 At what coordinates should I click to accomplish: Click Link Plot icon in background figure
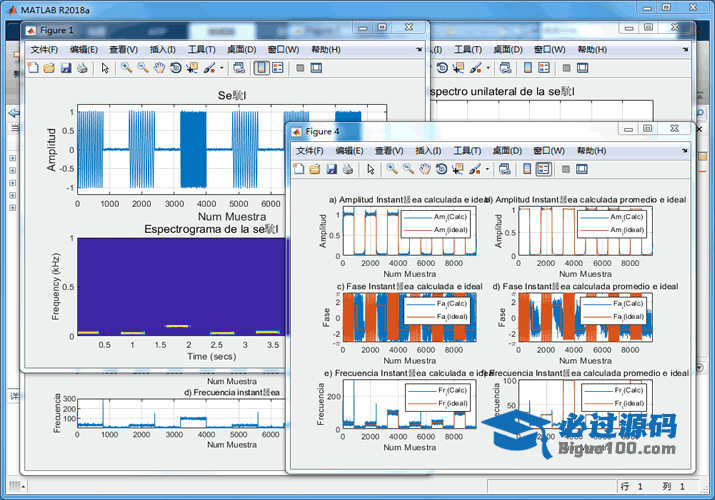coord(505,68)
